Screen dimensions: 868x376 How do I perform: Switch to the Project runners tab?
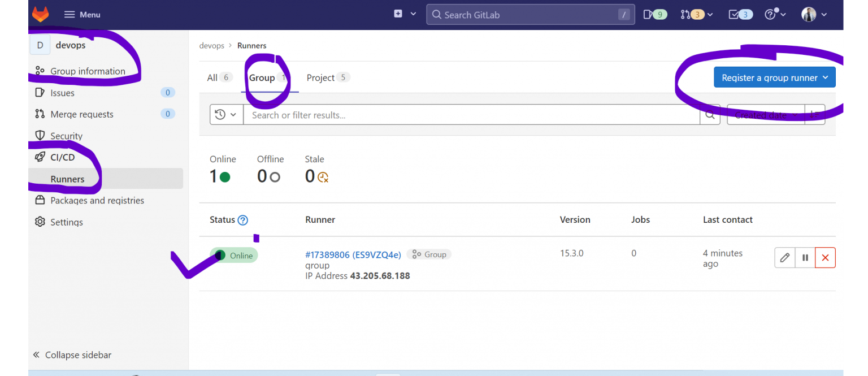click(327, 77)
